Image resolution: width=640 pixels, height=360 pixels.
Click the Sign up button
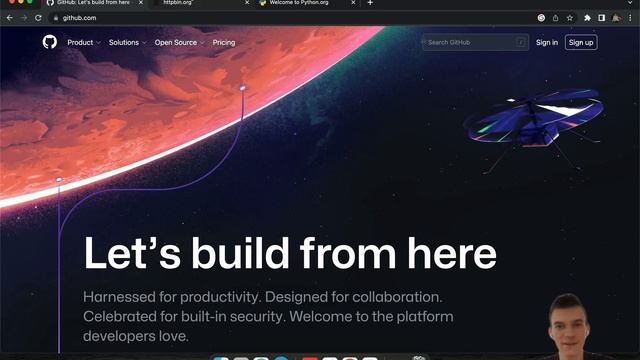pos(581,42)
